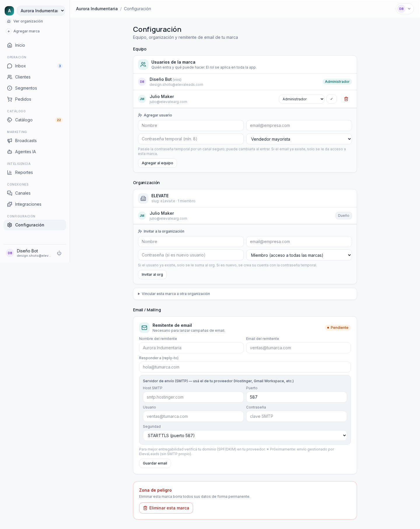Image resolution: width=420 pixels, height=529 pixels.
Task: Click the Host SMTP input field
Action: point(193,397)
